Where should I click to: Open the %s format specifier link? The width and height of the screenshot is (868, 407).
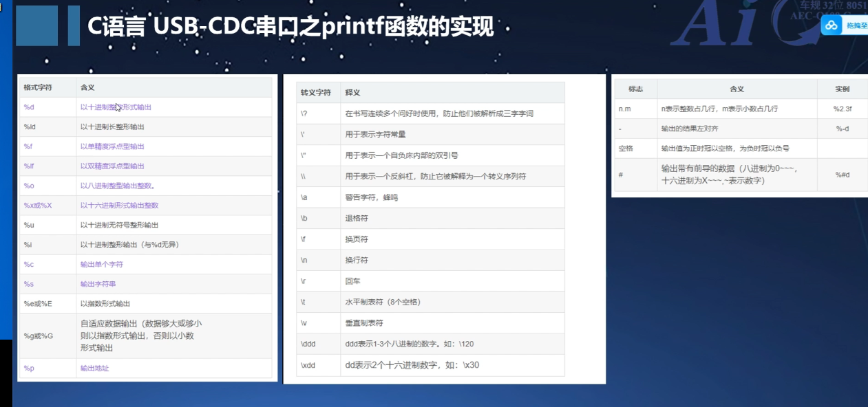pos(29,283)
